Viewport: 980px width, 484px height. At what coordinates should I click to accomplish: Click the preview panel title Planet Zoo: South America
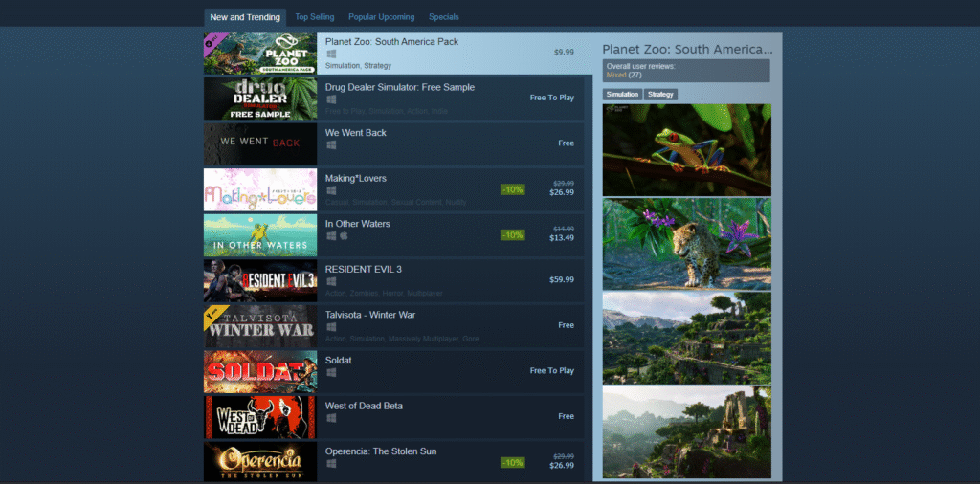[687, 50]
